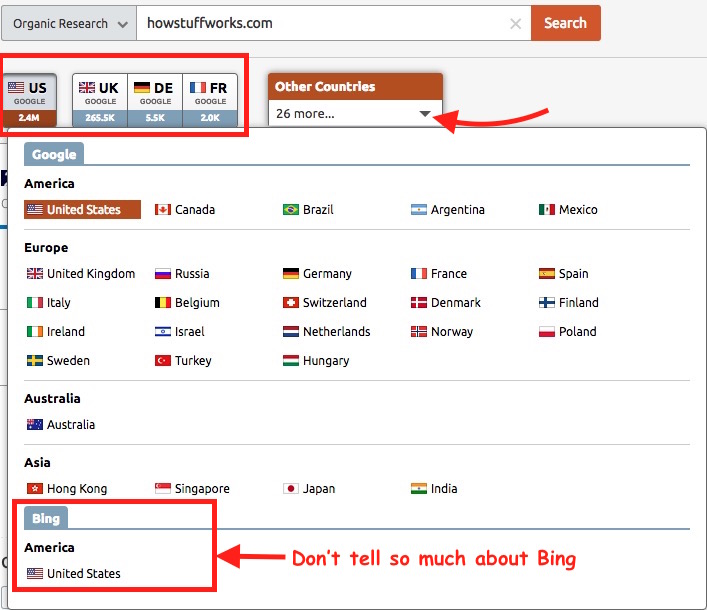Clear the domain search field with X

click(x=516, y=23)
